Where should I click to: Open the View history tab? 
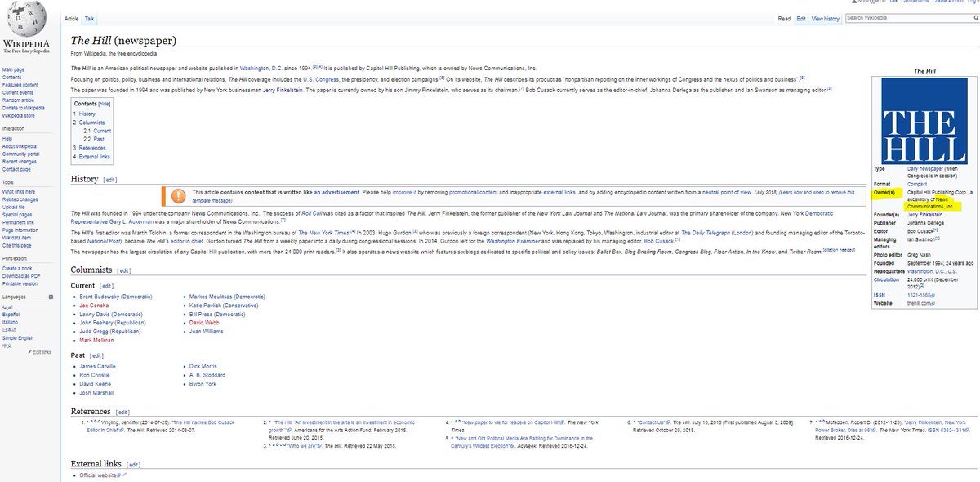826,18
